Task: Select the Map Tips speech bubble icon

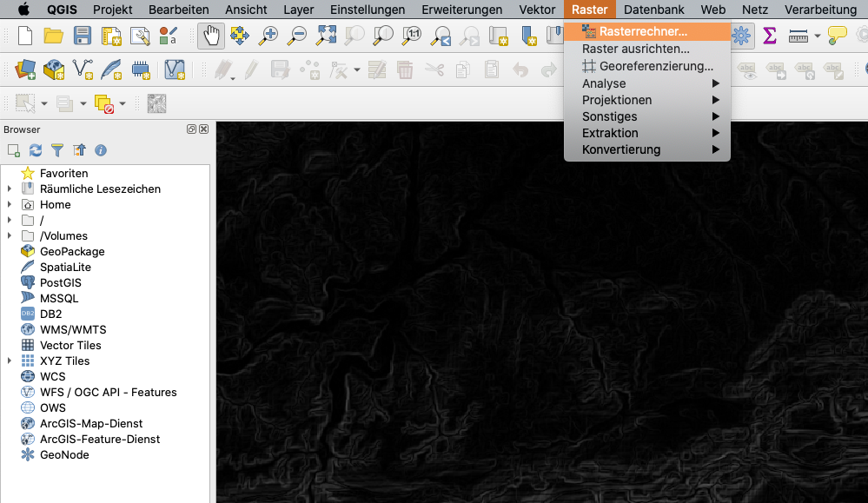Action: (837, 36)
